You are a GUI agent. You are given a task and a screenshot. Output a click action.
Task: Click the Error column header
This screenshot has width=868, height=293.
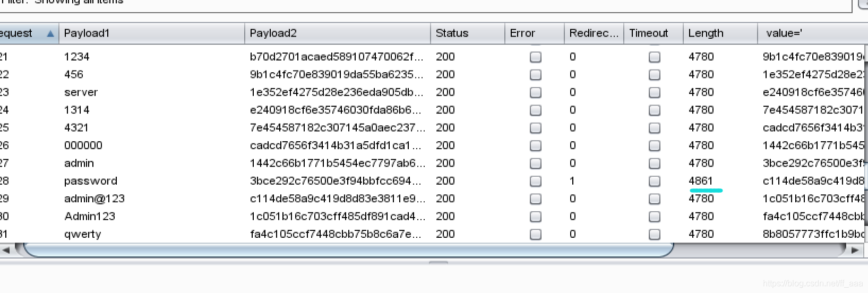click(534, 33)
